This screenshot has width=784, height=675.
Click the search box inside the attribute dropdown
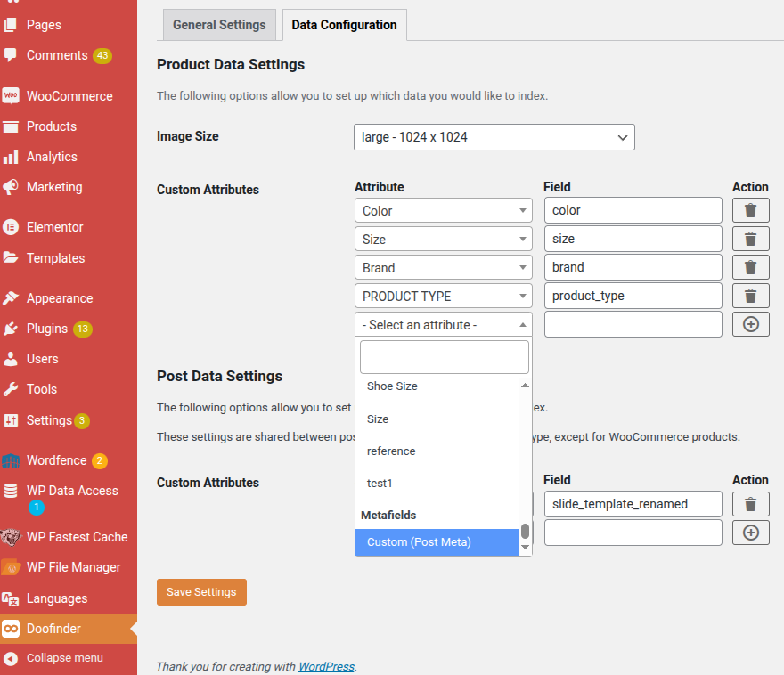coord(444,355)
